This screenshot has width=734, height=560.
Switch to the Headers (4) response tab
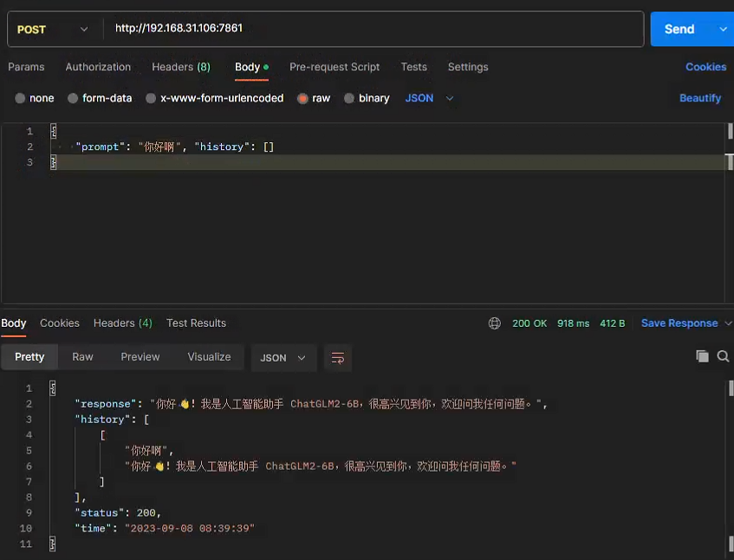point(122,322)
